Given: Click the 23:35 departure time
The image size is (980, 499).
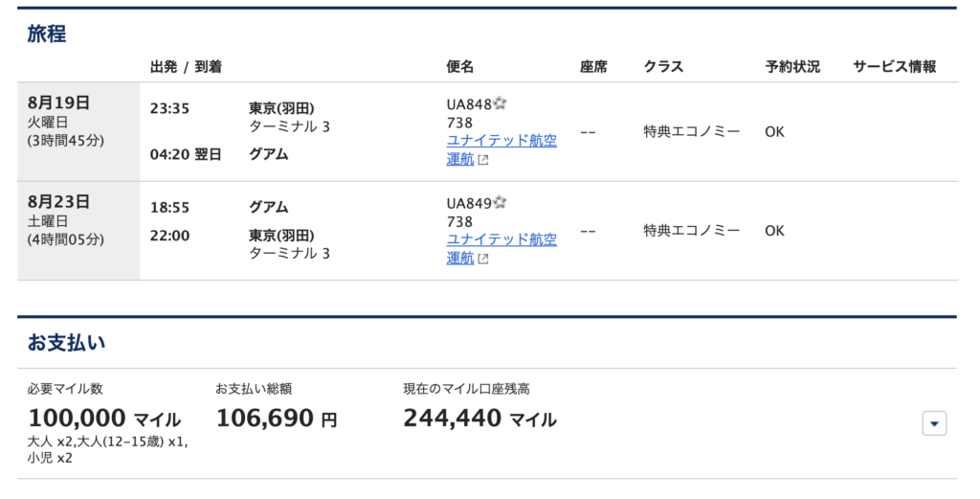Looking at the screenshot, I should pyautogui.click(x=169, y=108).
